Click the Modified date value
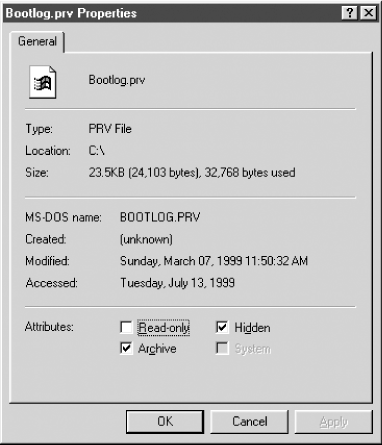The width and height of the screenshot is (382, 445). 214,261
